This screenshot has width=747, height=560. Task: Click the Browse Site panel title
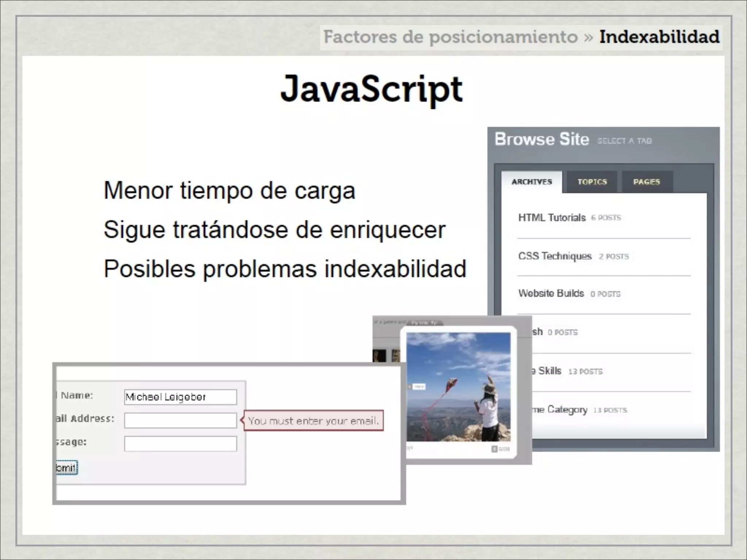(x=542, y=139)
